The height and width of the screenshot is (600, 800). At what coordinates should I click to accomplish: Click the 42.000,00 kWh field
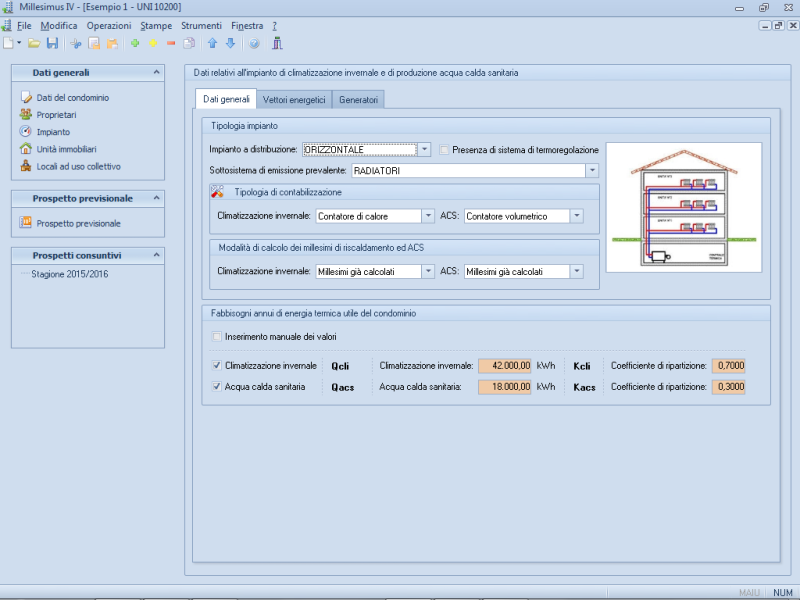click(505, 366)
